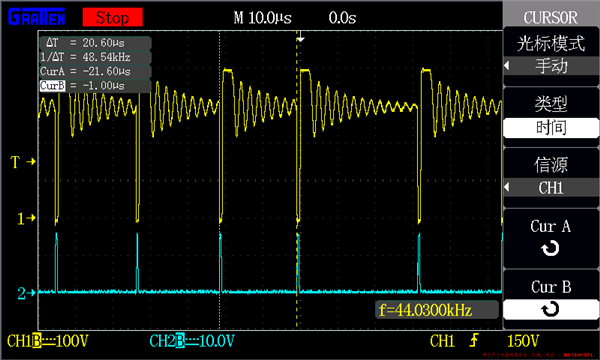Click the channel 1 ground marker
The height and width of the screenshot is (360, 600).
[x=26, y=218]
